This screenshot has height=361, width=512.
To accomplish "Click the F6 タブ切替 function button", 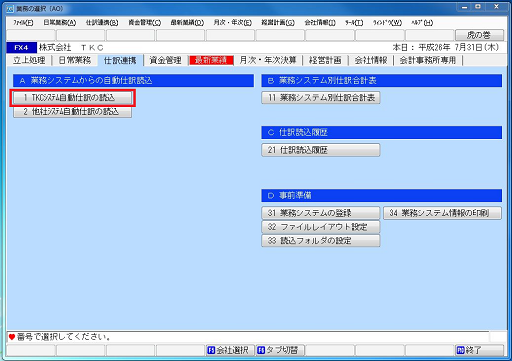I will (279, 350).
